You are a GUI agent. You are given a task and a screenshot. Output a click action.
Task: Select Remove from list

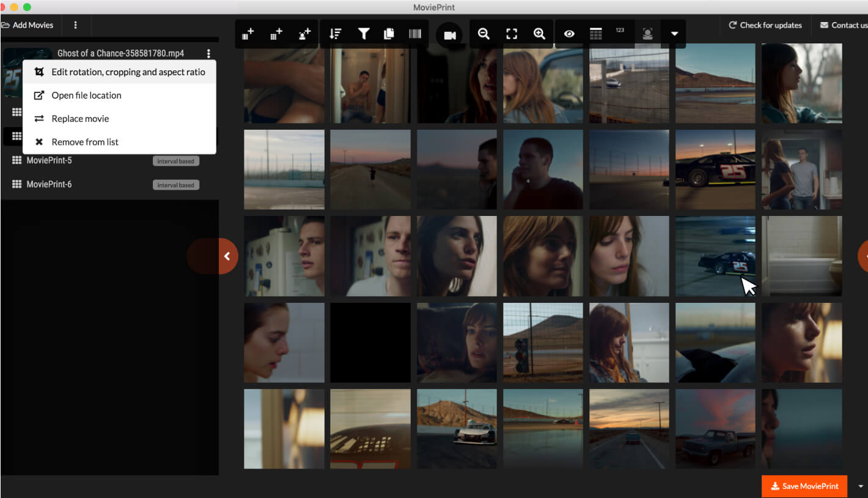click(x=119, y=142)
